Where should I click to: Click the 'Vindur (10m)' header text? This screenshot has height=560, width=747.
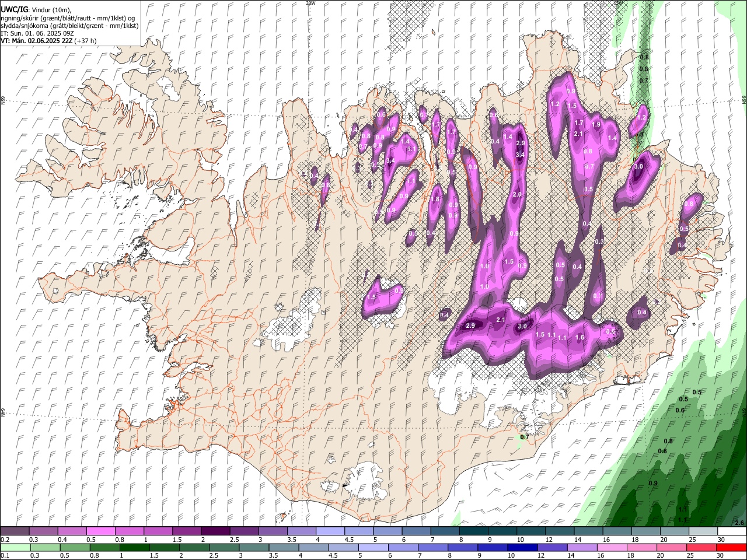51,10
